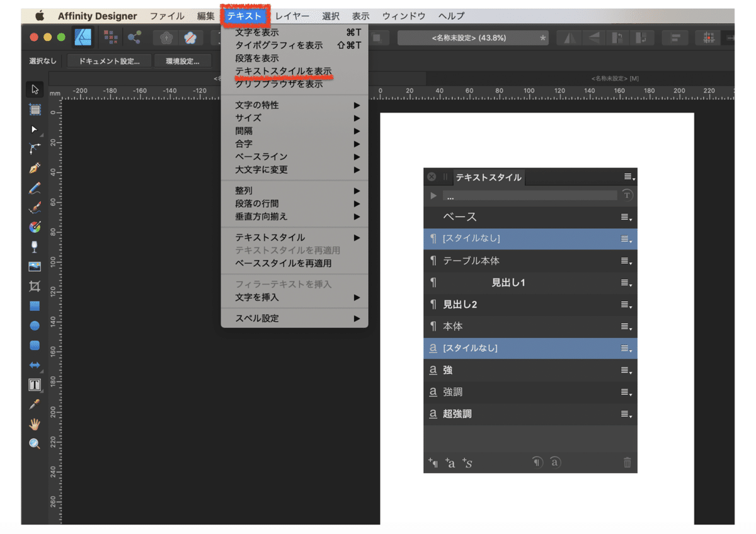Select the Crop tool
The image size is (756, 534).
tap(35, 287)
